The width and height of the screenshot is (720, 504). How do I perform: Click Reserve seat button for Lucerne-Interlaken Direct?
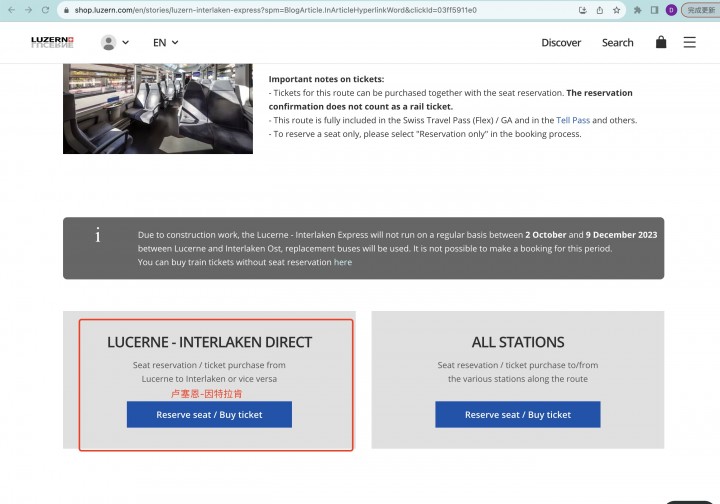209,414
